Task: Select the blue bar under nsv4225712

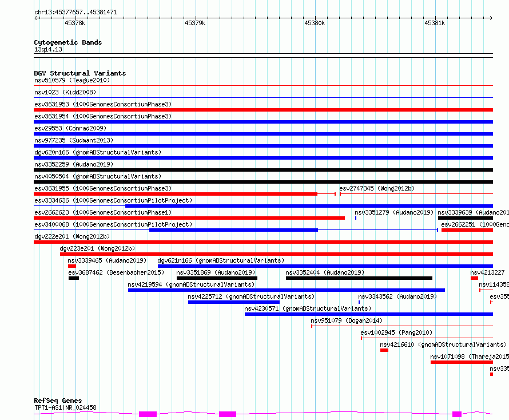Action: pyautogui.click(x=234, y=302)
